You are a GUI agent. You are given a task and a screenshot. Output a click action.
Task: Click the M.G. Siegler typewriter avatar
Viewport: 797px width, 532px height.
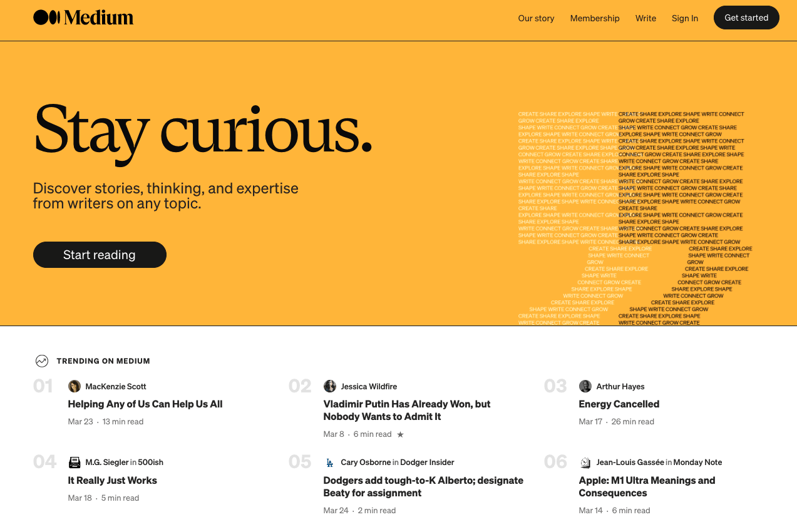75,463
